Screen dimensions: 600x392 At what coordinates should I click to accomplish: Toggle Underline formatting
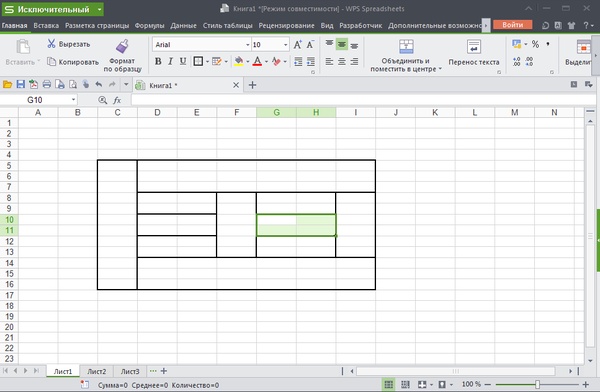tap(183, 61)
